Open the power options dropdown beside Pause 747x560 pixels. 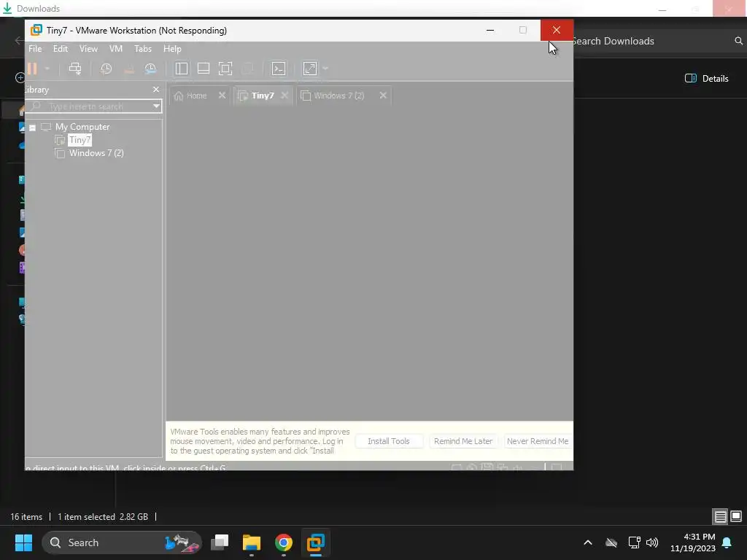tap(47, 69)
